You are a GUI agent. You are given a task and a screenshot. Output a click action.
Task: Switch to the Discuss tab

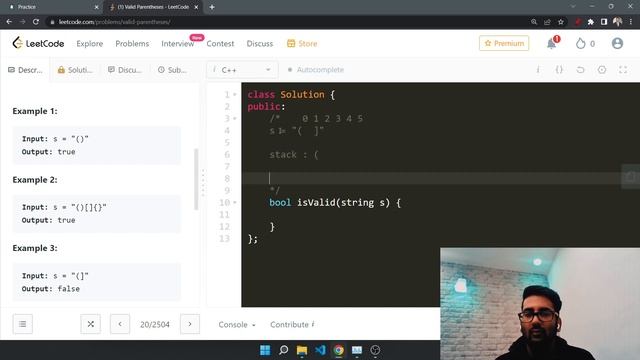125,70
